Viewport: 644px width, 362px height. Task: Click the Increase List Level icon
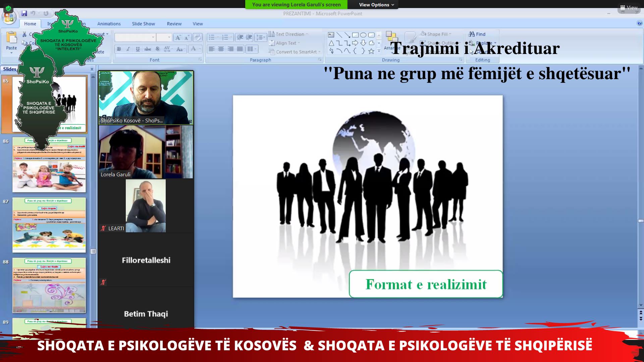click(249, 37)
